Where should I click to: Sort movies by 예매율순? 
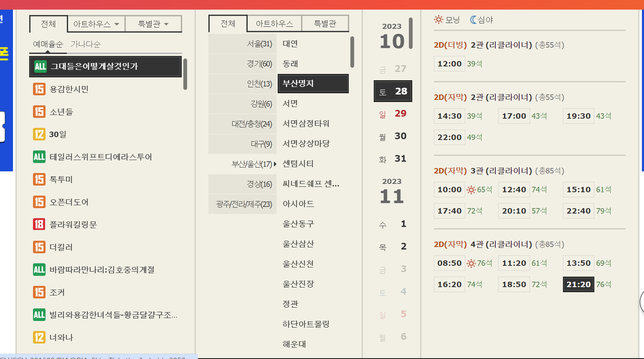pos(48,44)
